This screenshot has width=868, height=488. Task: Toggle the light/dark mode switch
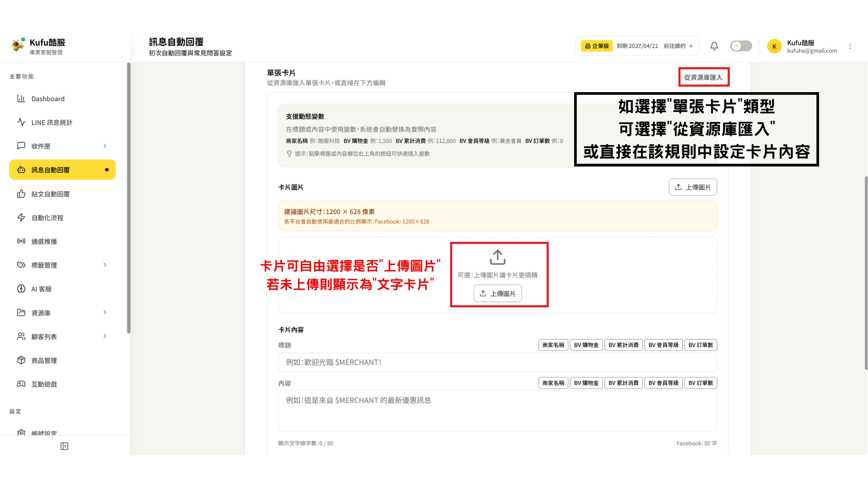tap(741, 46)
